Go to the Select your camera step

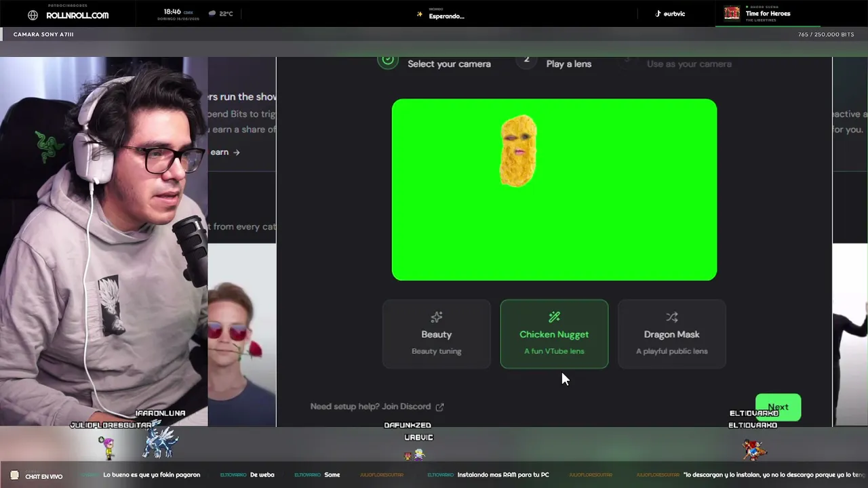click(x=449, y=64)
